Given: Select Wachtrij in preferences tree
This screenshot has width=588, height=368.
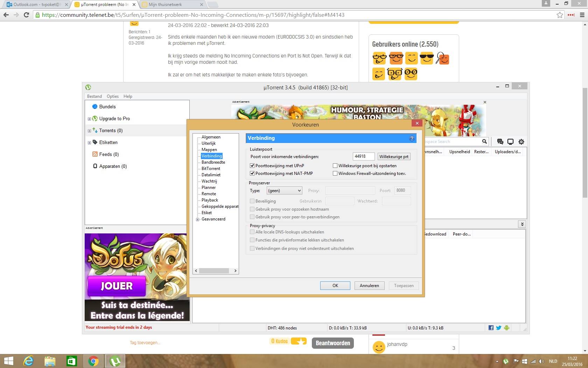Looking at the screenshot, I should 209,181.
